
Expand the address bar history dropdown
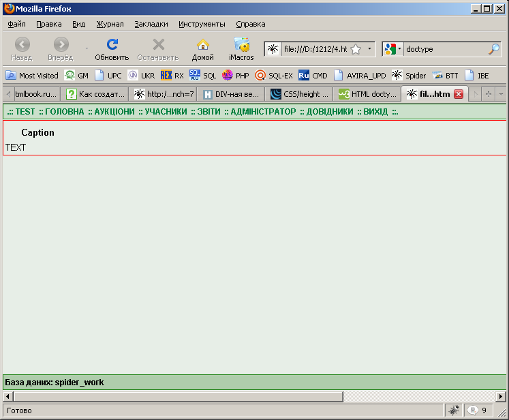click(369, 49)
